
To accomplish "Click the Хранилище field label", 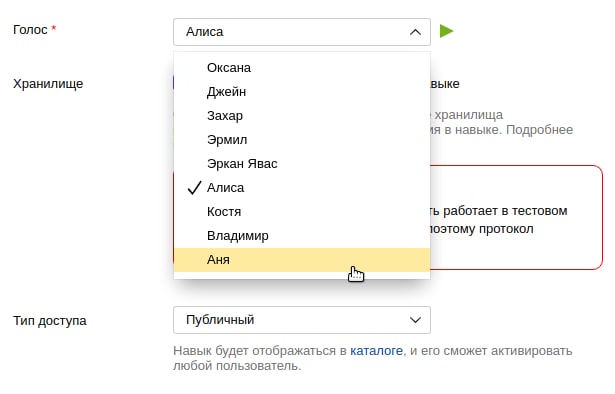I will (48, 84).
